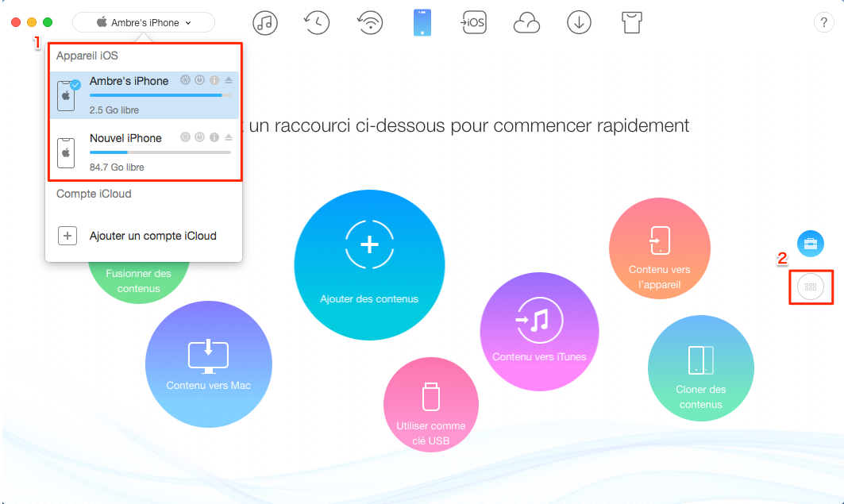The image size is (844, 504).
Task: Open the iCloud manager cloud icon
Action: [526, 22]
